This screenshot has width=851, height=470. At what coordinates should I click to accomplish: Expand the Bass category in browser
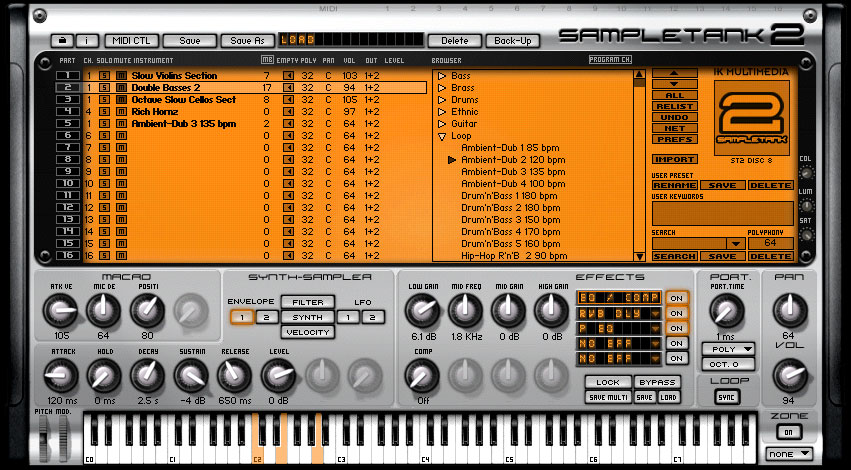(x=442, y=76)
